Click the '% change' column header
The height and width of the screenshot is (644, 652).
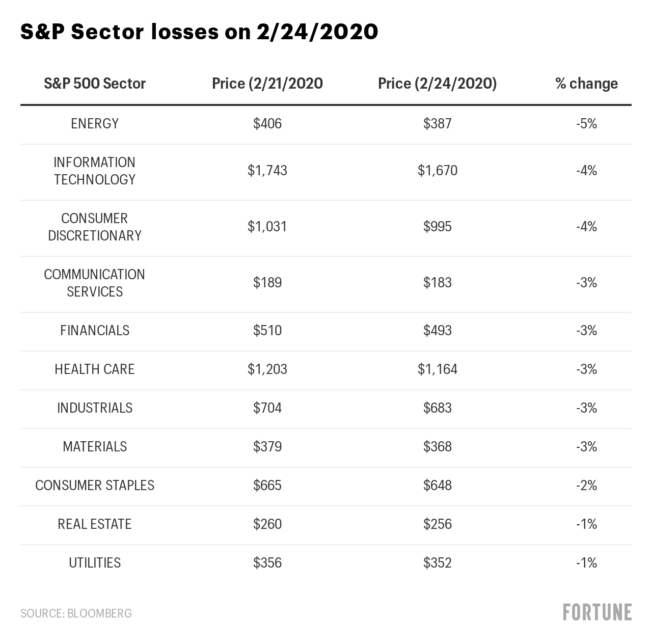(x=586, y=84)
